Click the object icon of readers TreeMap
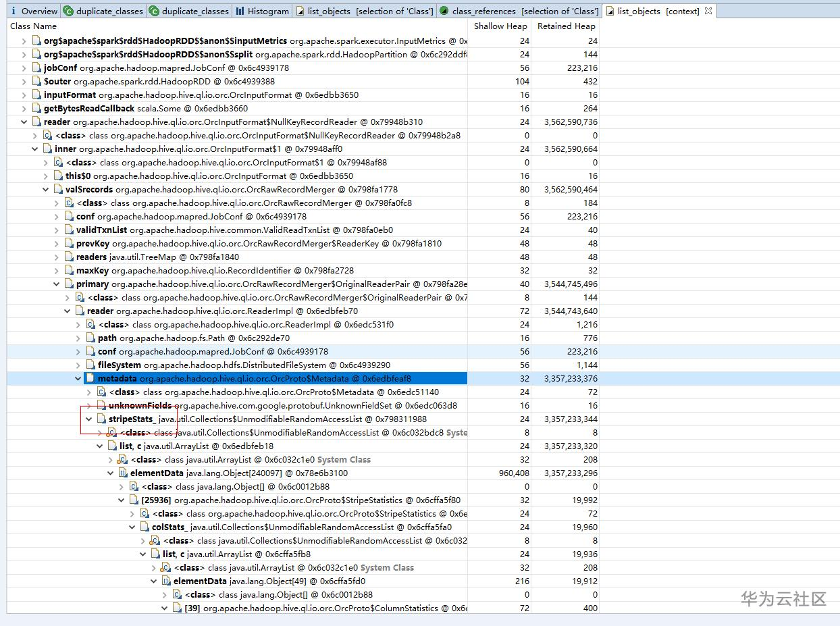This screenshot has height=626, width=840. (69, 257)
